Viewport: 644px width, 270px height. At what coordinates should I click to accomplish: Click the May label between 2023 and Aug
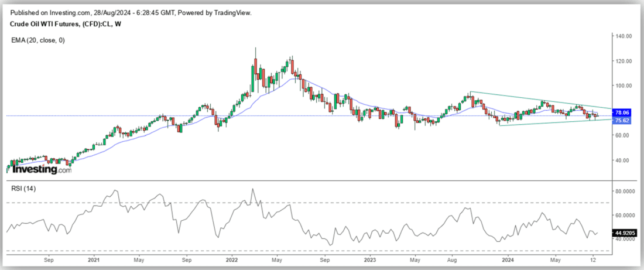tap(415, 260)
